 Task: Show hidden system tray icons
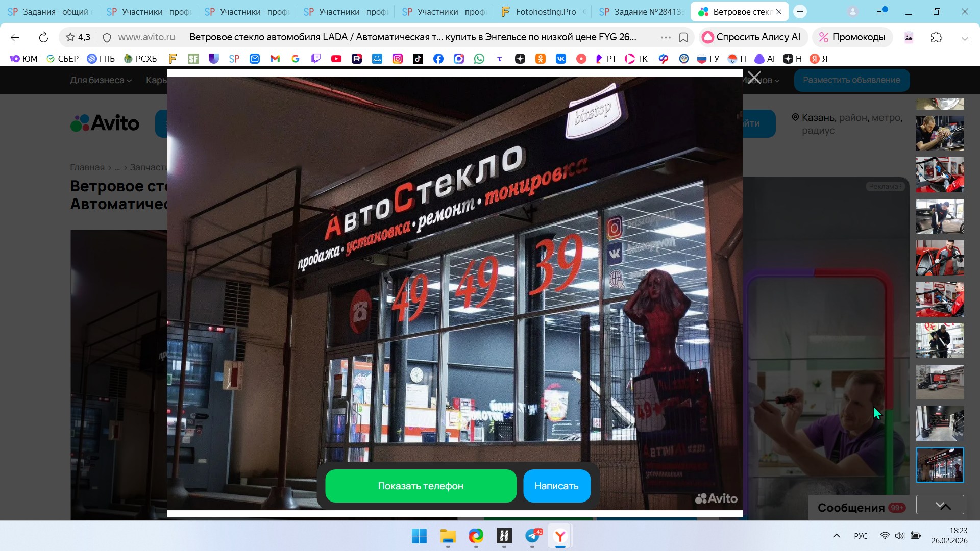point(836,536)
